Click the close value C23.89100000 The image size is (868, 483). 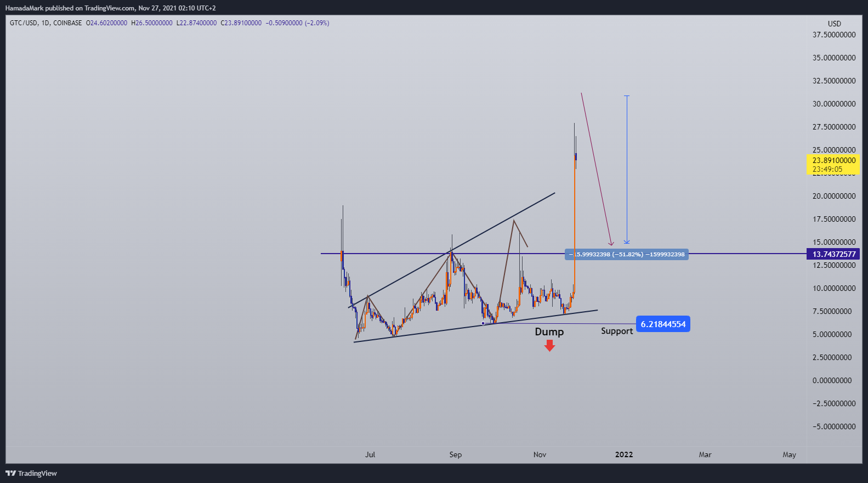point(241,23)
